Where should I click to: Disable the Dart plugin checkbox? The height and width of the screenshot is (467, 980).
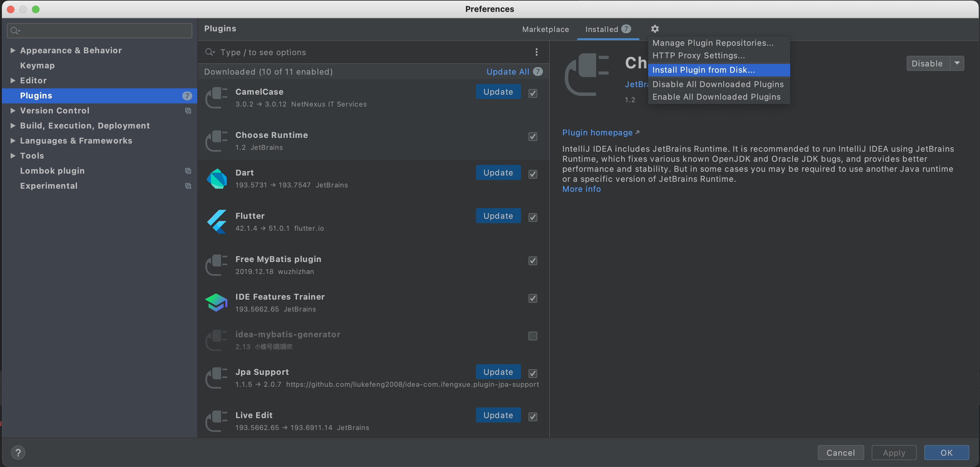point(533,174)
